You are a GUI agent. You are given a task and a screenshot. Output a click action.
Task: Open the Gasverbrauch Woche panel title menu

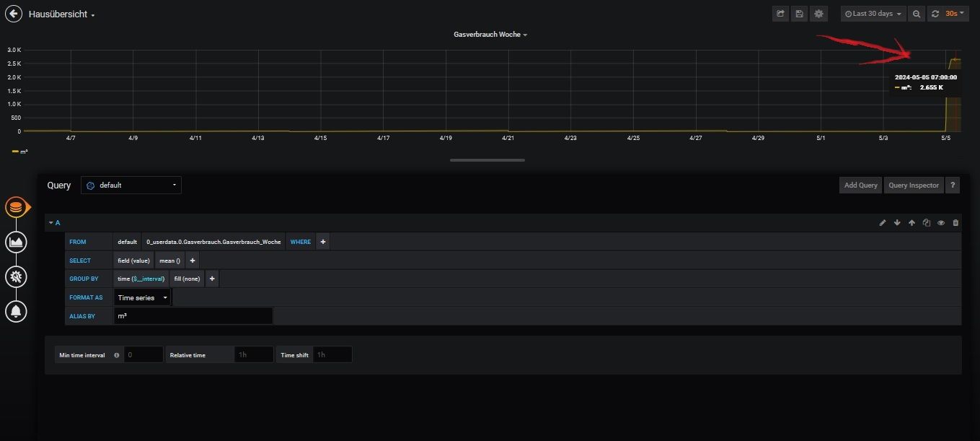[490, 35]
